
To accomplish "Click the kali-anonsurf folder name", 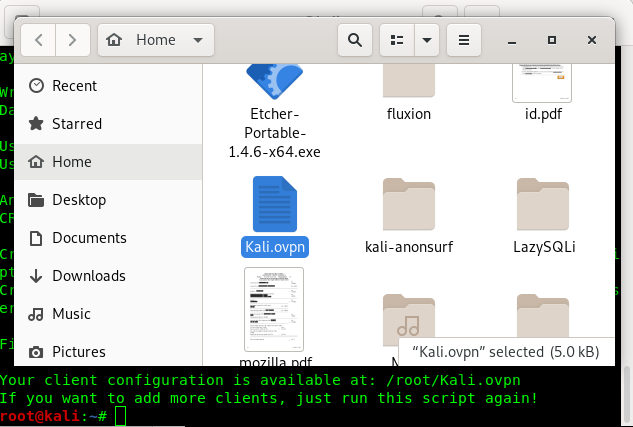I will [x=409, y=247].
